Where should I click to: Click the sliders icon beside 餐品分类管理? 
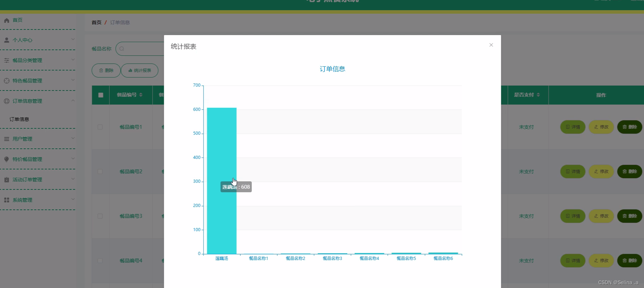[7, 60]
